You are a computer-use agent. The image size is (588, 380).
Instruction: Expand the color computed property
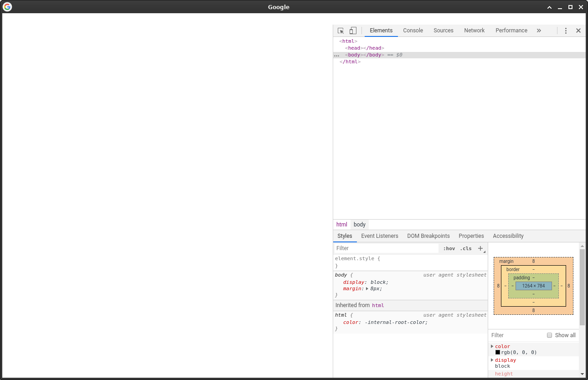(x=492, y=346)
